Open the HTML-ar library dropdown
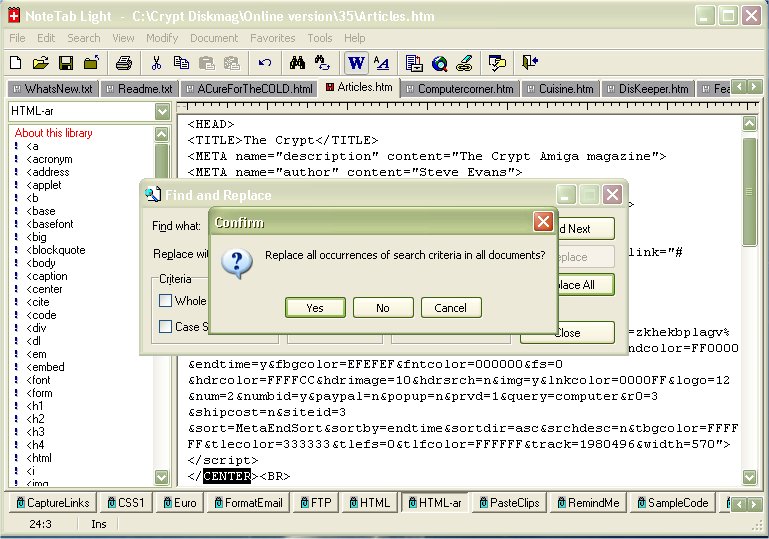Viewport: 769px width, 539px height. [x=162, y=111]
